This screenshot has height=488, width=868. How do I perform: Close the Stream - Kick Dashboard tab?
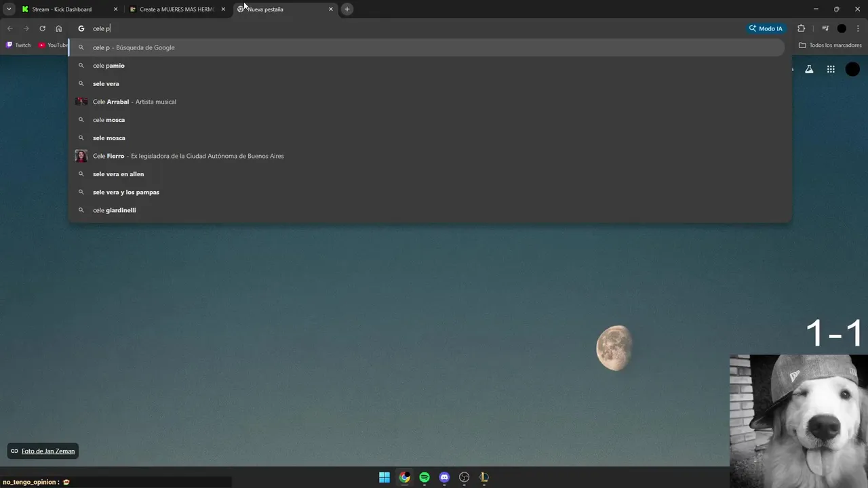pos(115,9)
